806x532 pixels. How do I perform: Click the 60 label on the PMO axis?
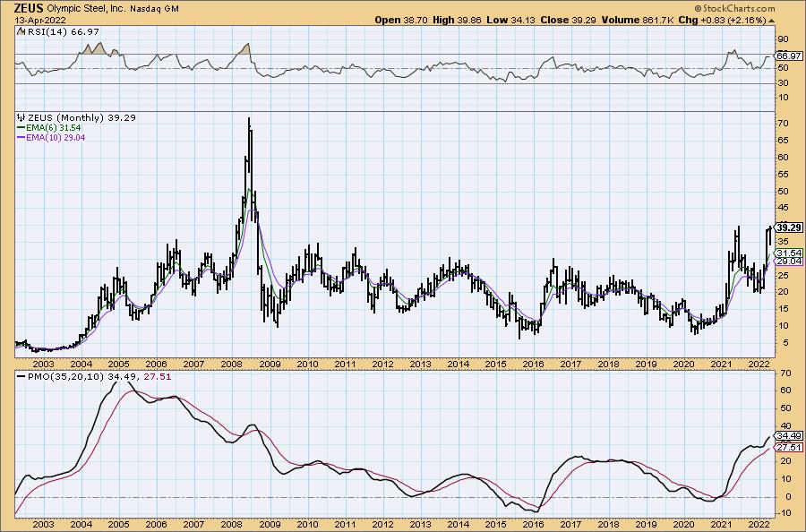785,390
